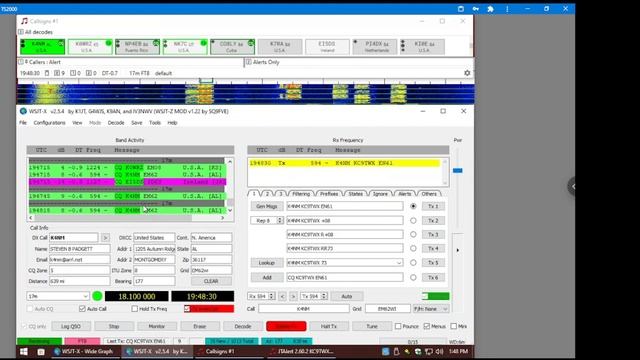
Task: Click the Lookup button
Action: 267,262
